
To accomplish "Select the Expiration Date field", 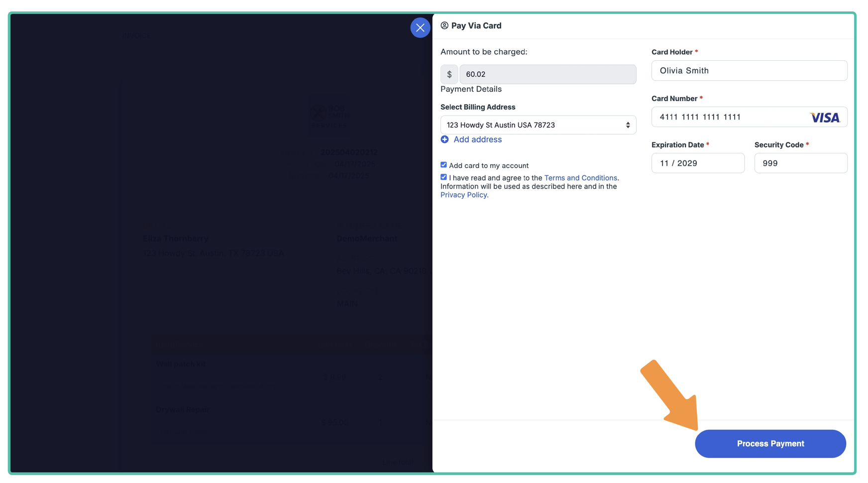I will pyautogui.click(x=697, y=163).
